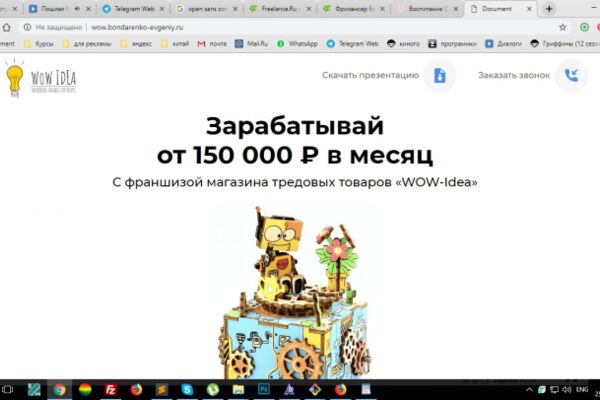Image resolution: width=600 pixels, height=400 pixels.
Task: Open the Гриффины bookmark
Action: coord(565,44)
